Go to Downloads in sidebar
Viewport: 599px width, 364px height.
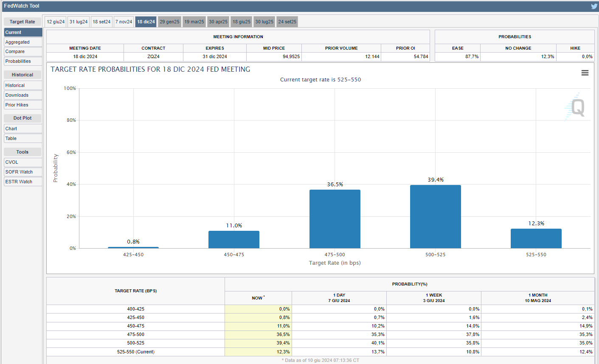(x=23, y=95)
